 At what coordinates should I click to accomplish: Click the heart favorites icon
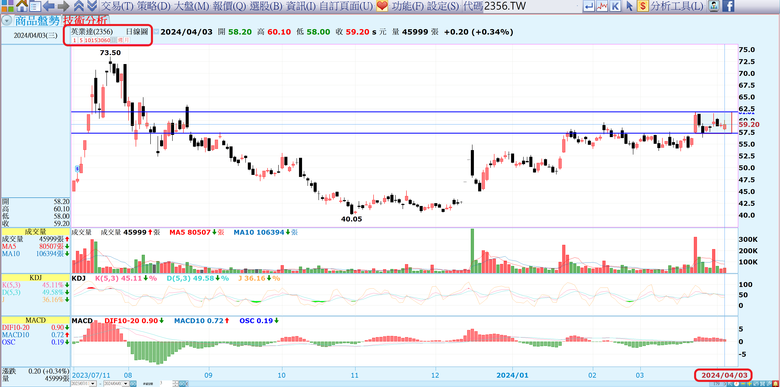tap(382, 6)
